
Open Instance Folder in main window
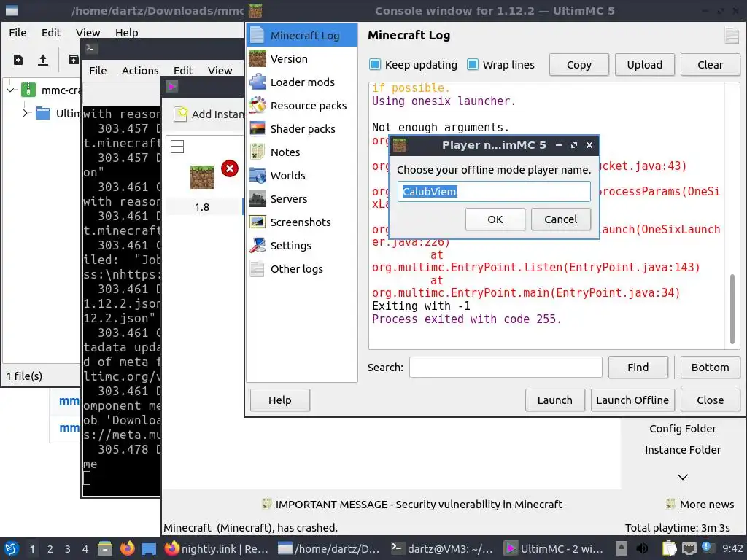pos(683,449)
